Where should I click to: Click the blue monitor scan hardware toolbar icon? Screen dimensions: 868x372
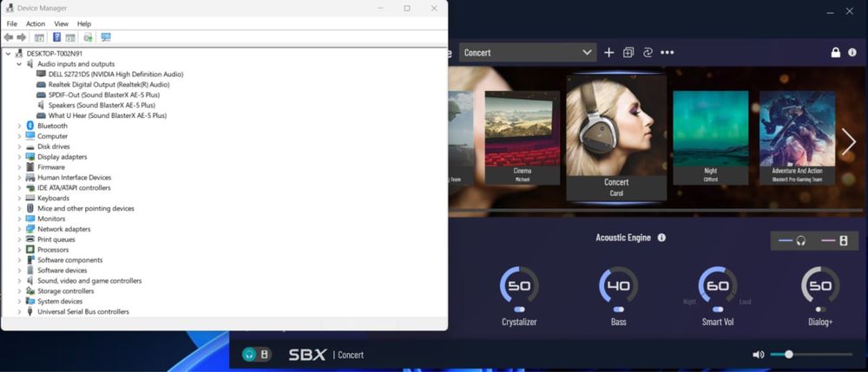click(106, 37)
